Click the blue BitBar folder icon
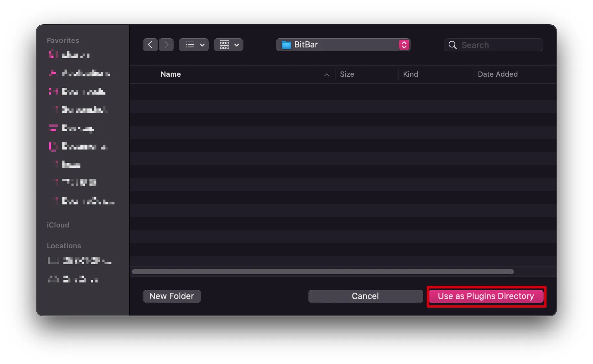Screen dimensions: 593x364 tap(286, 45)
